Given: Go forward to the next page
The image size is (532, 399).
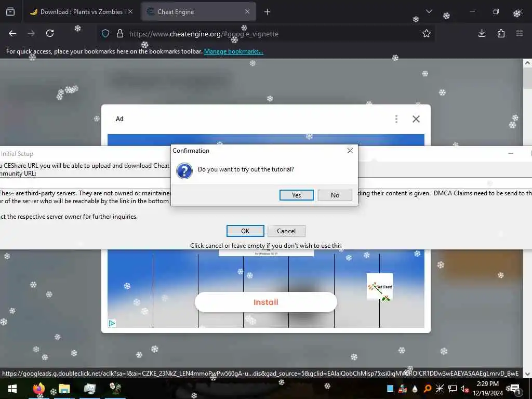Looking at the screenshot, I should pyautogui.click(x=31, y=33).
